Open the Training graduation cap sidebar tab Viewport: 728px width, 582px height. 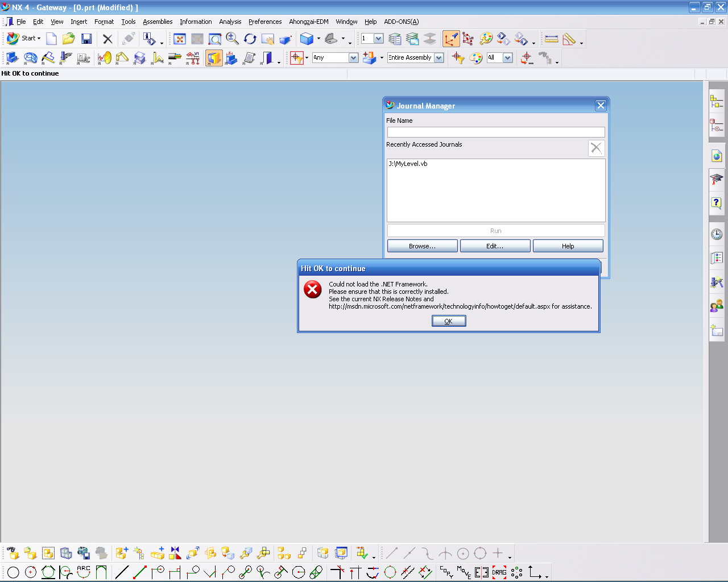tap(717, 179)
